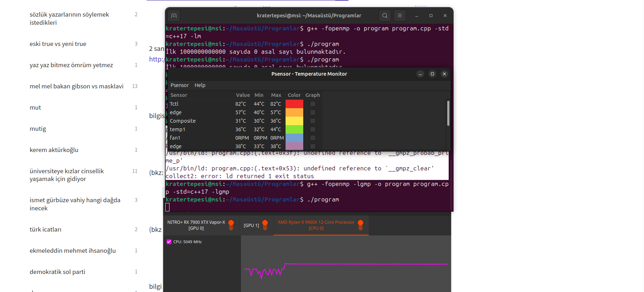Click the green color swatch for temp1
This screenshot has width=644, height=292.
(294, 129)
